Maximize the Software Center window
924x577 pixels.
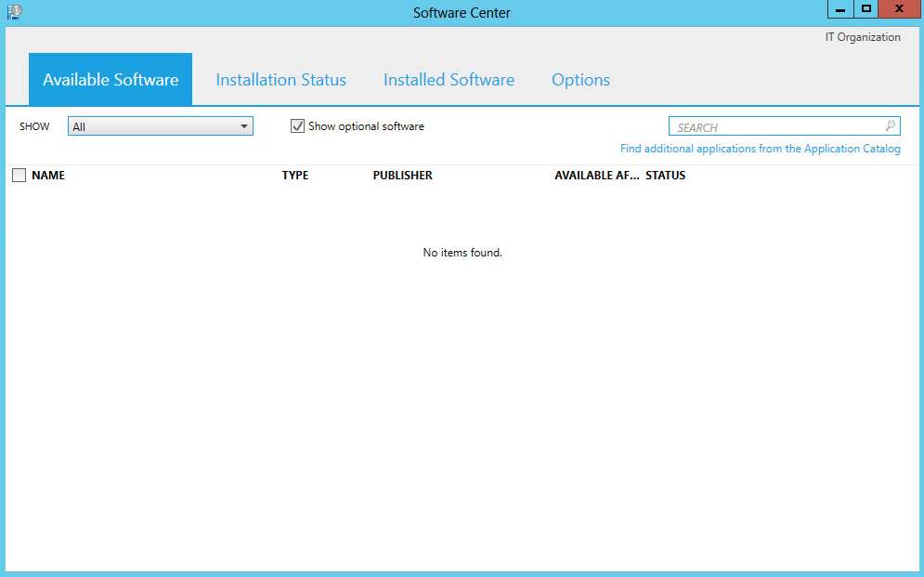865,9
